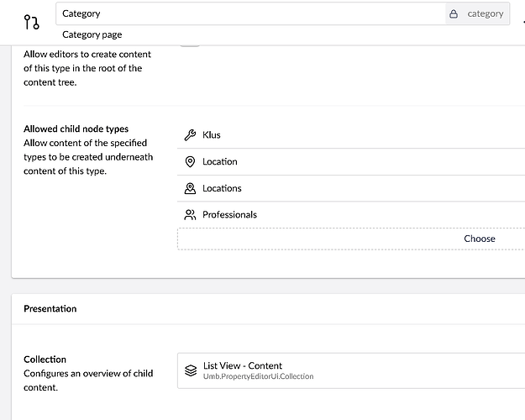Click the Professionals people icon
Image resolution: width=525 pixels, height=420 pixels.
point(190,215)
